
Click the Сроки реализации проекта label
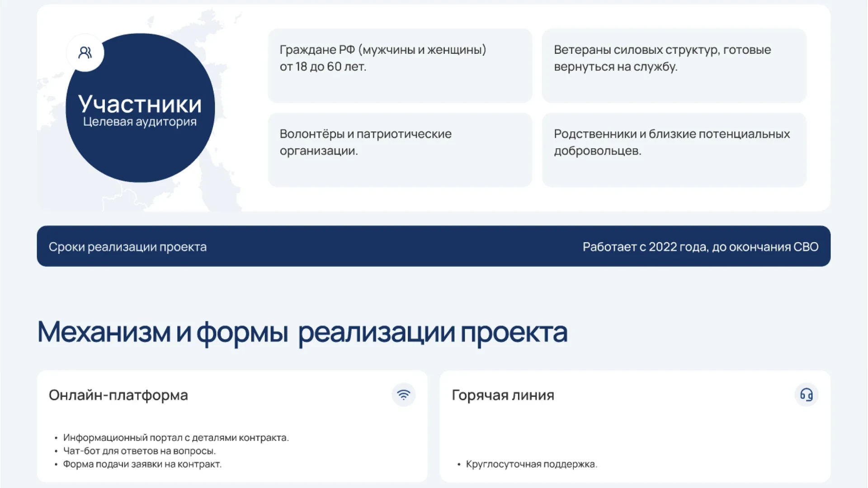[127, 247]
